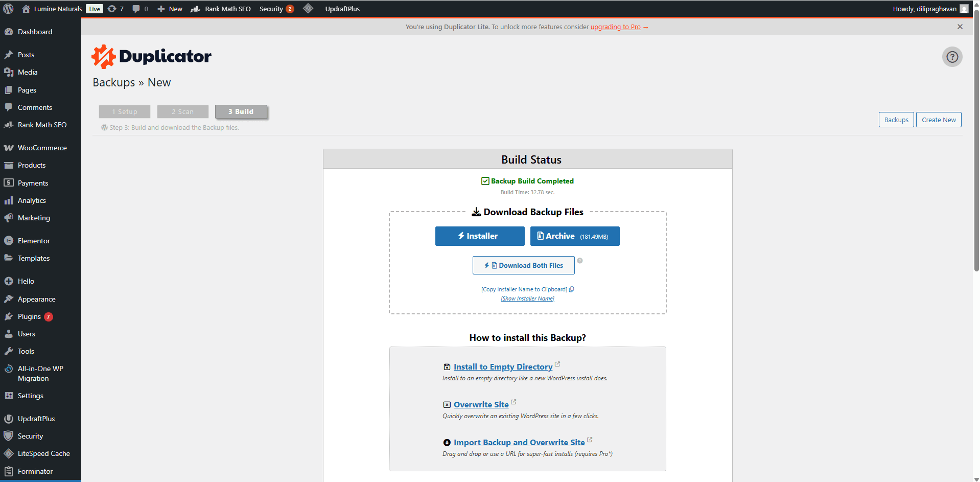Click the diamond icon beside Security
980x482 pixels.
[x=308, y=8]
